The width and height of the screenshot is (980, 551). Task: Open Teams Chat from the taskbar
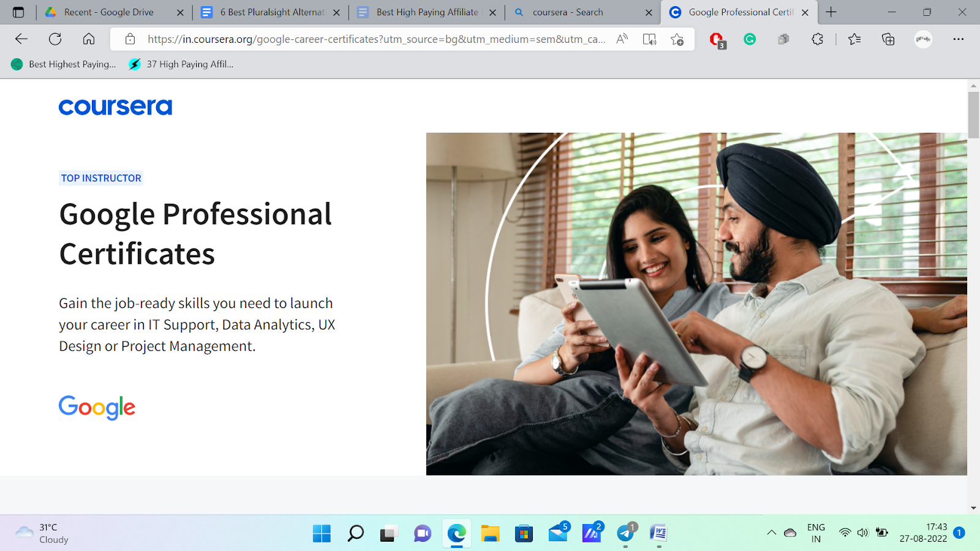(423, 533)
